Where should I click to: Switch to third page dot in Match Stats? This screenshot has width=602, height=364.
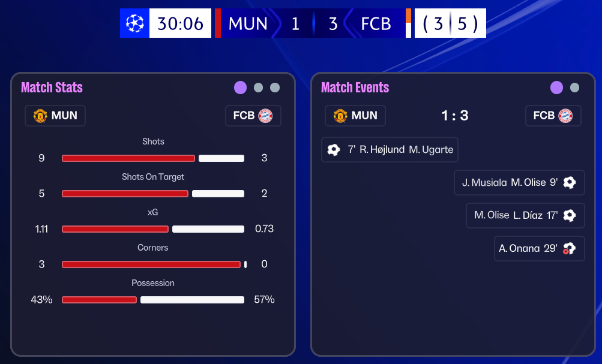click(275, 88)
